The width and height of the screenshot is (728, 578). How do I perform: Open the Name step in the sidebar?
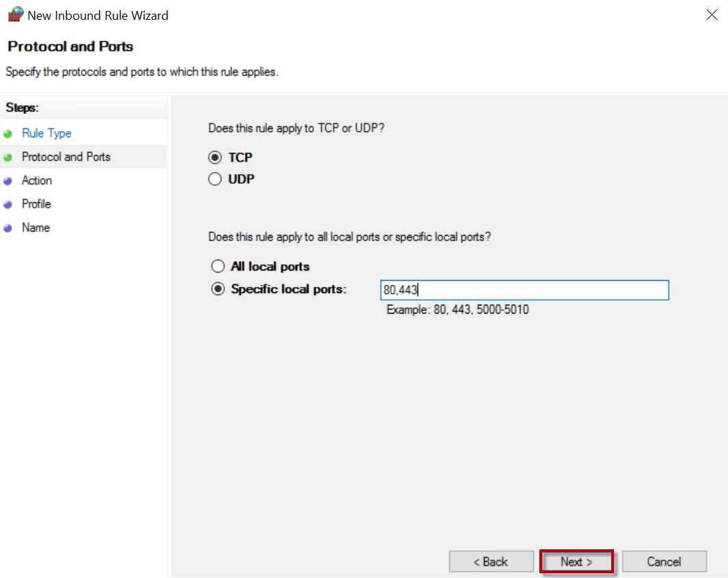36,228
